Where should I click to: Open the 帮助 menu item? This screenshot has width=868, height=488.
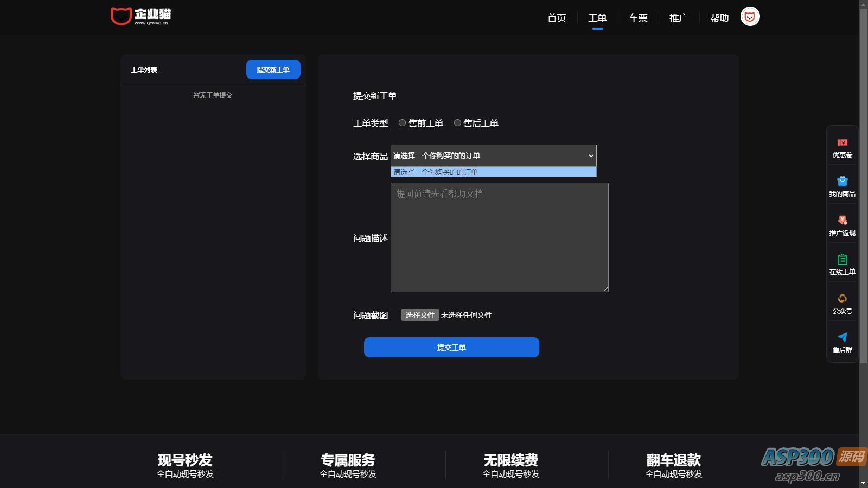pyautogui.click(x=719, y=18)
